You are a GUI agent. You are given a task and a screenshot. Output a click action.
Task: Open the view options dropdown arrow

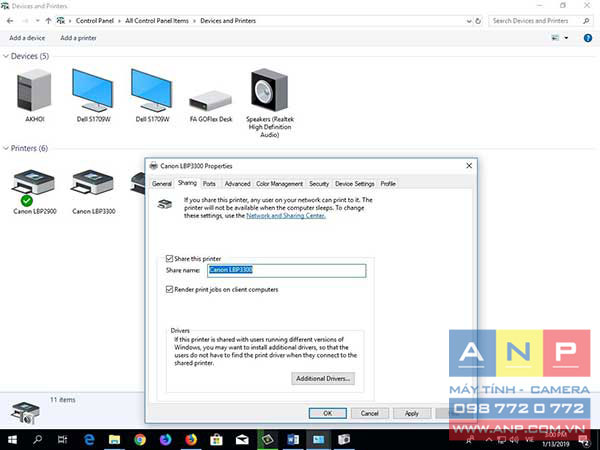566,38
